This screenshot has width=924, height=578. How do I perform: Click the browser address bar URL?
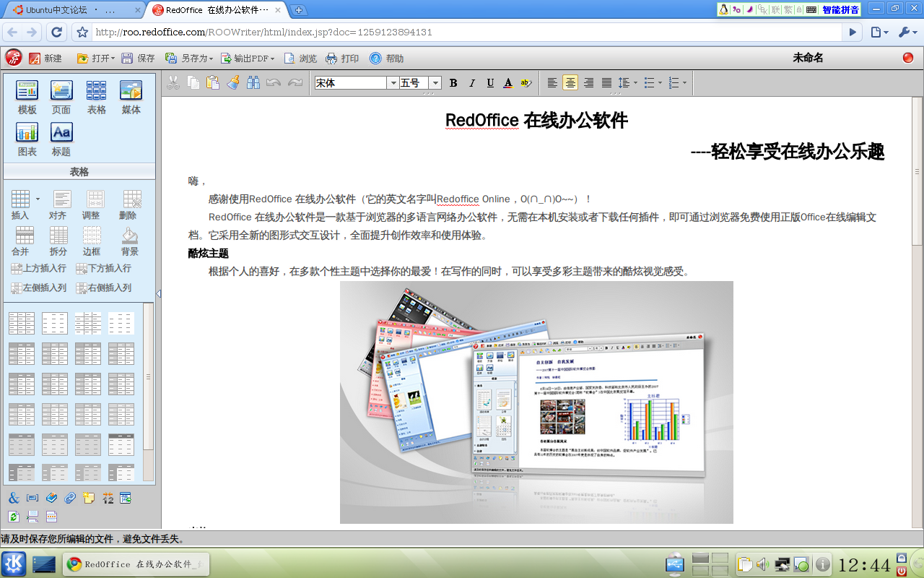263,33
